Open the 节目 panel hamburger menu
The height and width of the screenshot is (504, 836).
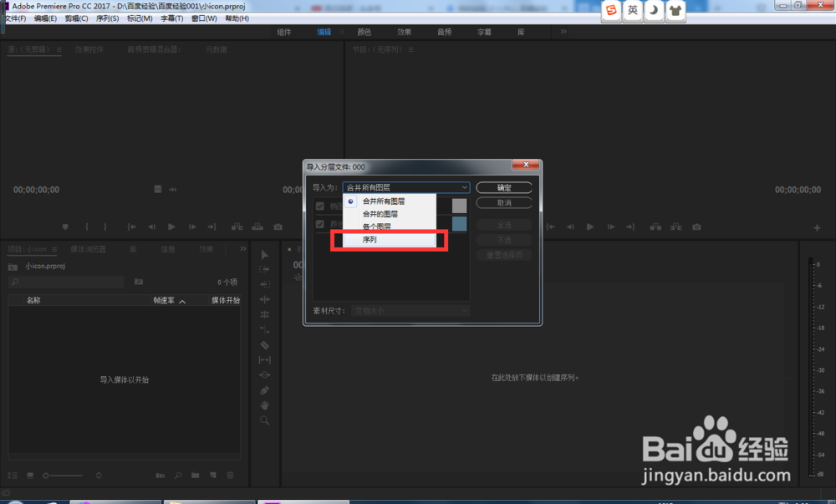pos(411,49)
